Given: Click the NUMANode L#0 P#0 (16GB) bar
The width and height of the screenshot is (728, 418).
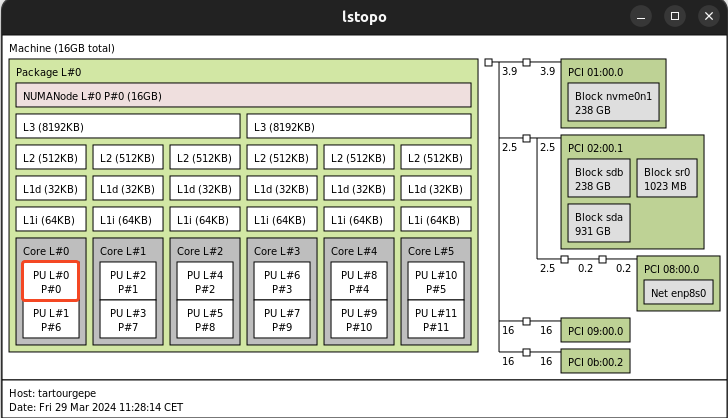Looking at the screenshot, I should (x=243, y=96).
